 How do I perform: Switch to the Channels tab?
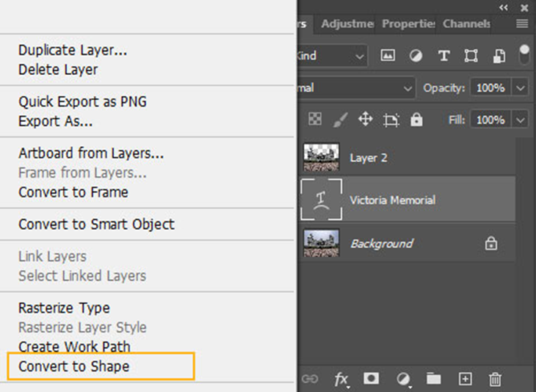pos(467,23)
